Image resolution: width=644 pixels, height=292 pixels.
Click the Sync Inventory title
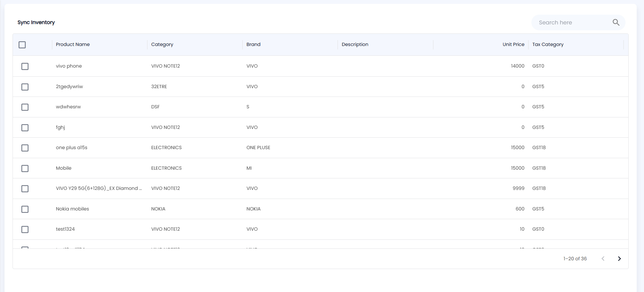[36, 22]
